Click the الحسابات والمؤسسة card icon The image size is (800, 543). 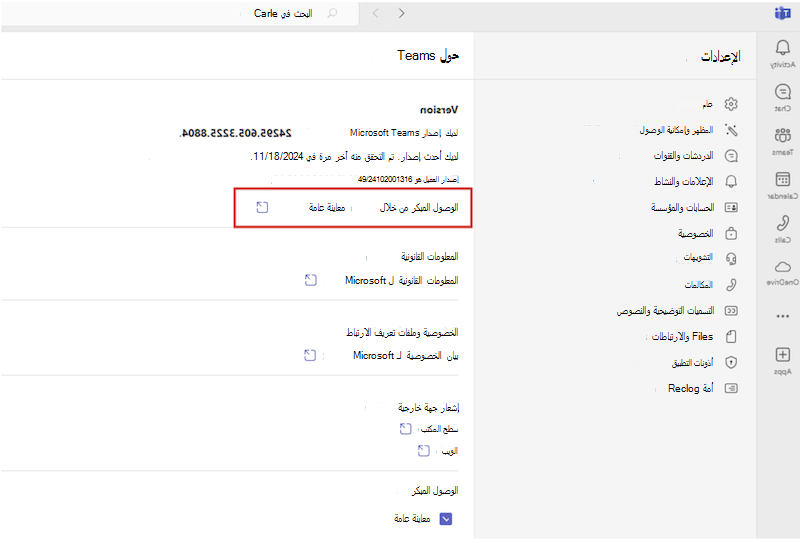click(731, 208)
